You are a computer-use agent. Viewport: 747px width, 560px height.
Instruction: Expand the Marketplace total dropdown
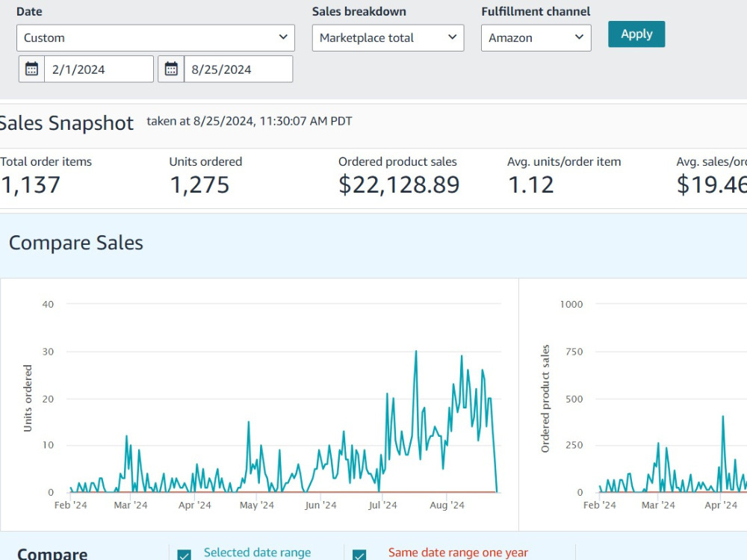pyautogui.click(x=388, y=37)
